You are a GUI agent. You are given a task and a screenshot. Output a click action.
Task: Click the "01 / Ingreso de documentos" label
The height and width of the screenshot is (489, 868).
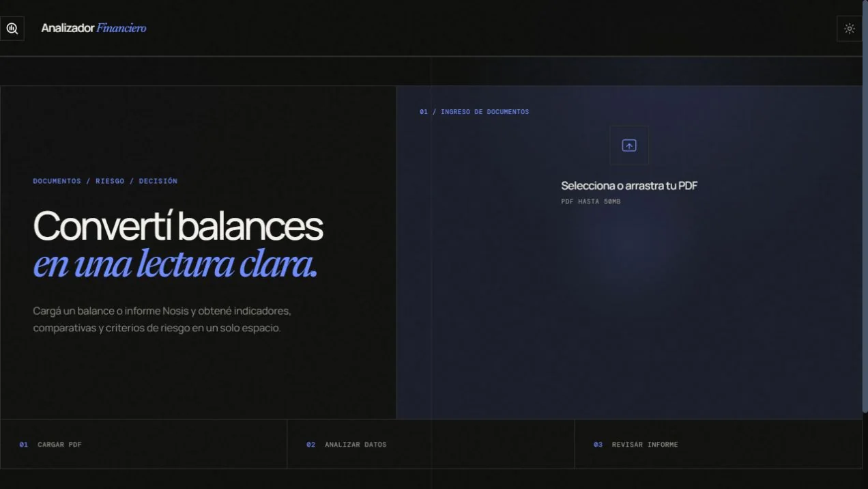pos(474,112)
